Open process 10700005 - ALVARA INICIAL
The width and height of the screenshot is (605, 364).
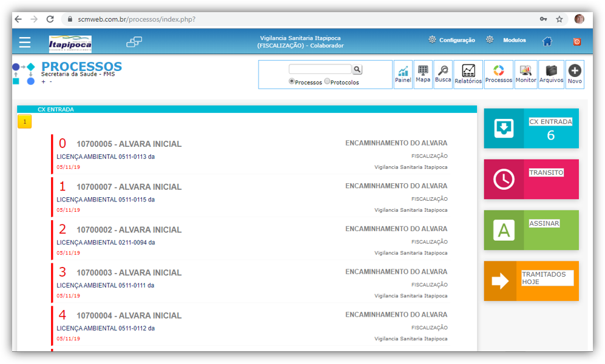(x=129, y=144)
